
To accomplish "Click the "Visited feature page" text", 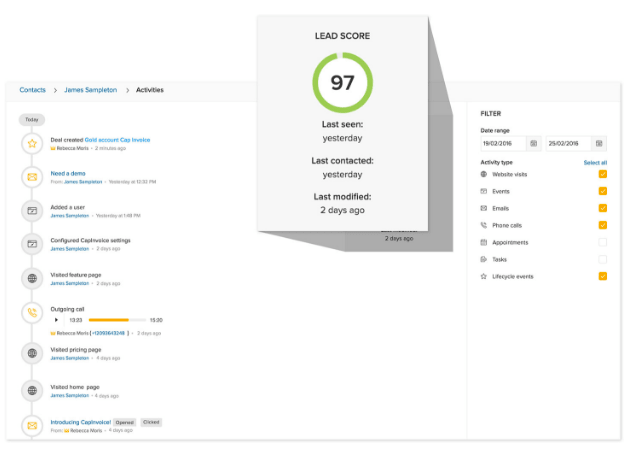I will coord(76,275).
